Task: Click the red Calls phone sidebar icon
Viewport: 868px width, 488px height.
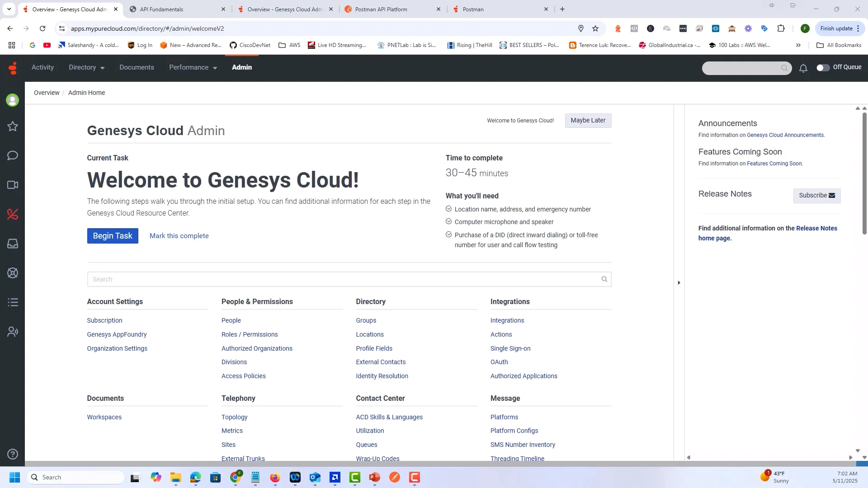Action: (x=13, y=214)
